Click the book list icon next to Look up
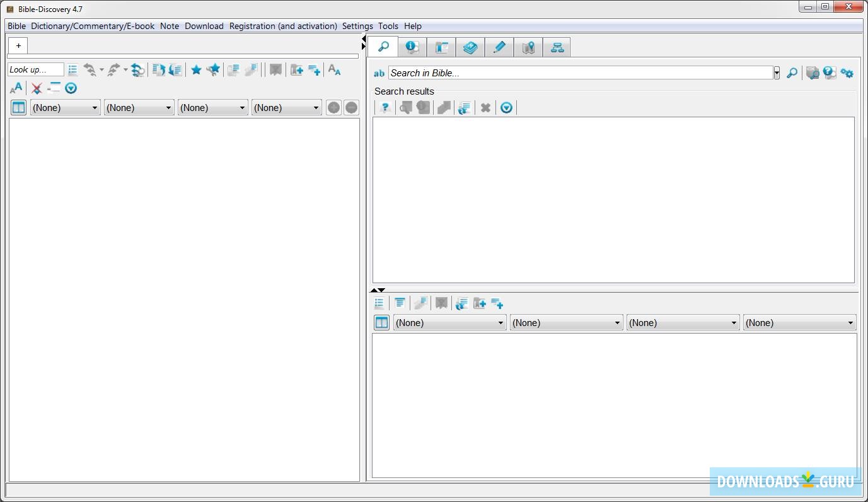868x502 pixels. (x=73, y=70)
